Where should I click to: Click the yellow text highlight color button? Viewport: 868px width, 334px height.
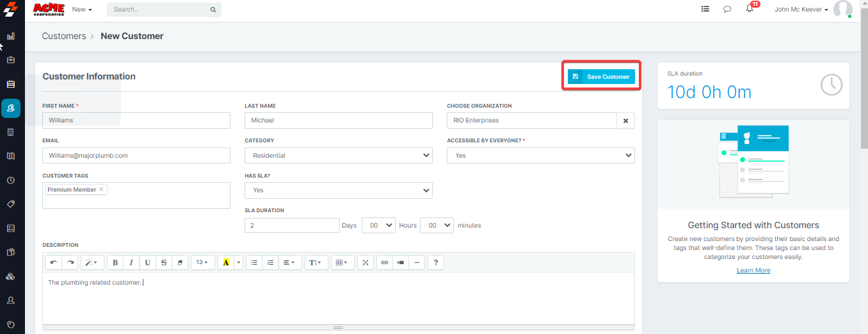(225, 262)
